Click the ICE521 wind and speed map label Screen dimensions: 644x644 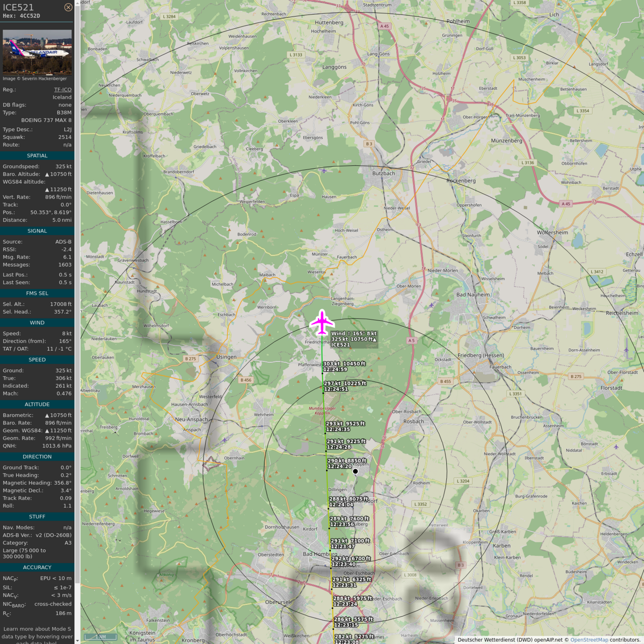[x=354, y=339]
